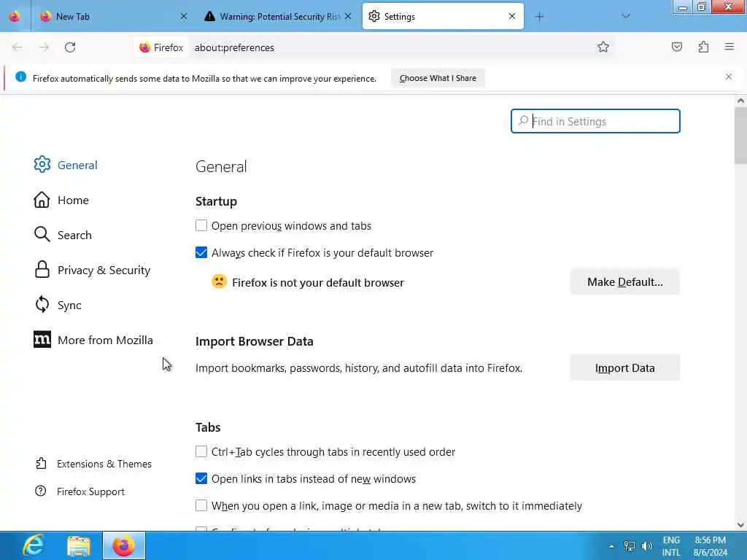This screenshot has width=747, height=560.
Task: Go back using the back arrow
Action: coord(18,47)
